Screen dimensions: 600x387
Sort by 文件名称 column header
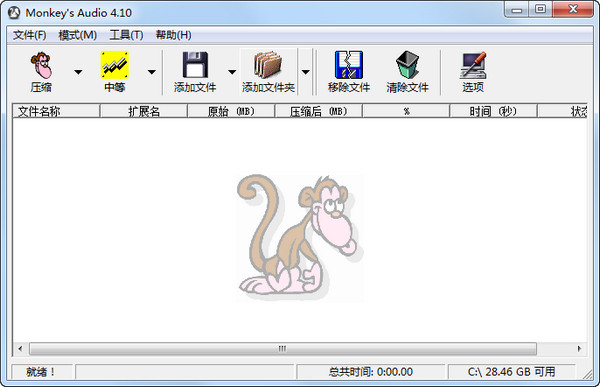tap(56, 111)
